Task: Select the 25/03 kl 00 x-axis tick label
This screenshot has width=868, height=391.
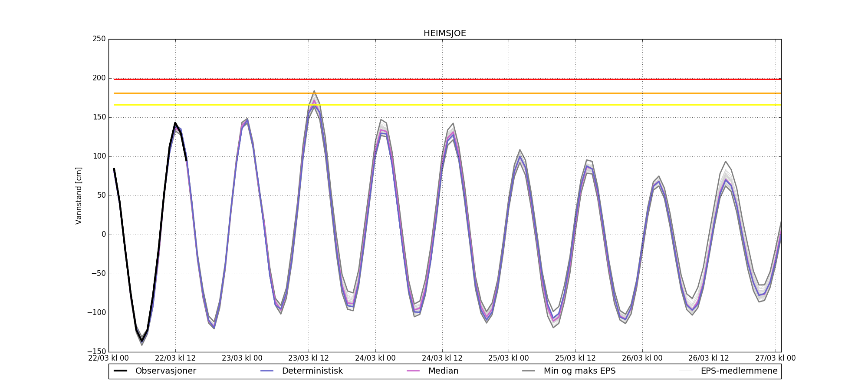Action: pos(509,358)
